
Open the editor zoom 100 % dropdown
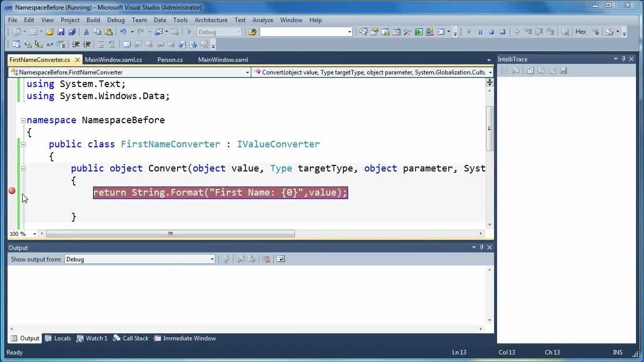click(34, 234)
